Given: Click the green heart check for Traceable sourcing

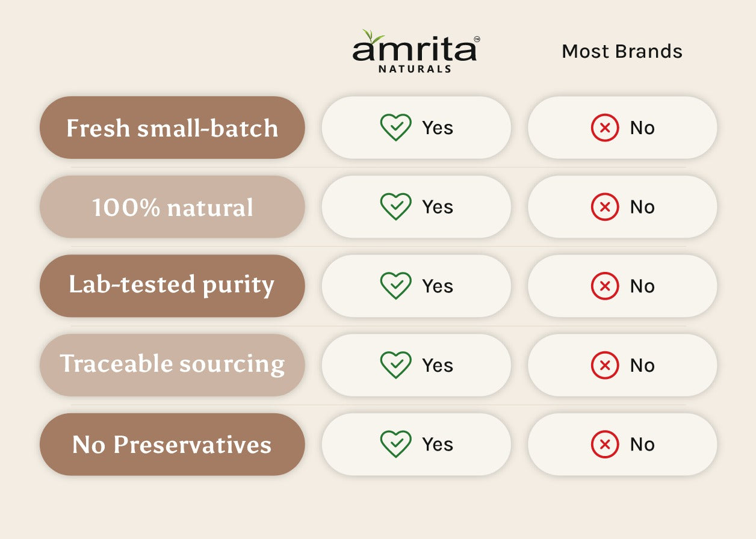Looking at the screenshot, I should pyautogui.click(x=395, y=365).
